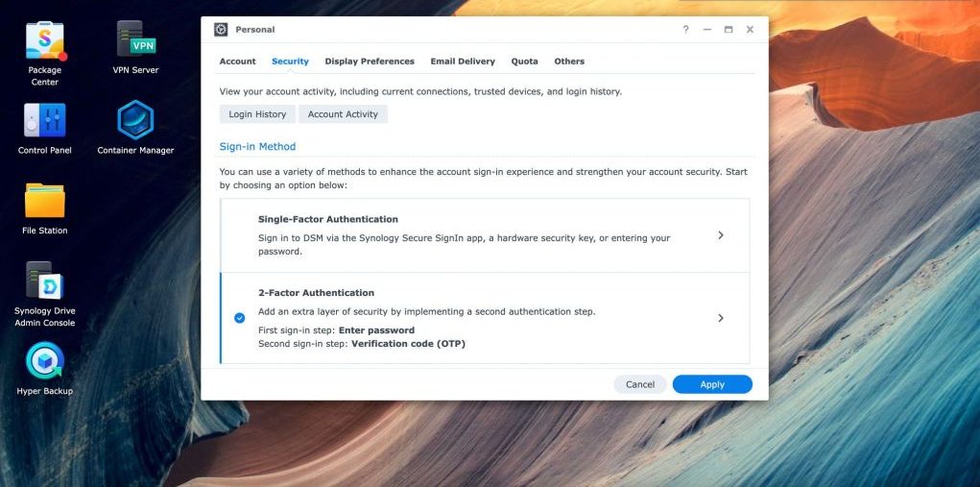
Task: Open Container Manager app icon
Action: [x=135, y=121]
